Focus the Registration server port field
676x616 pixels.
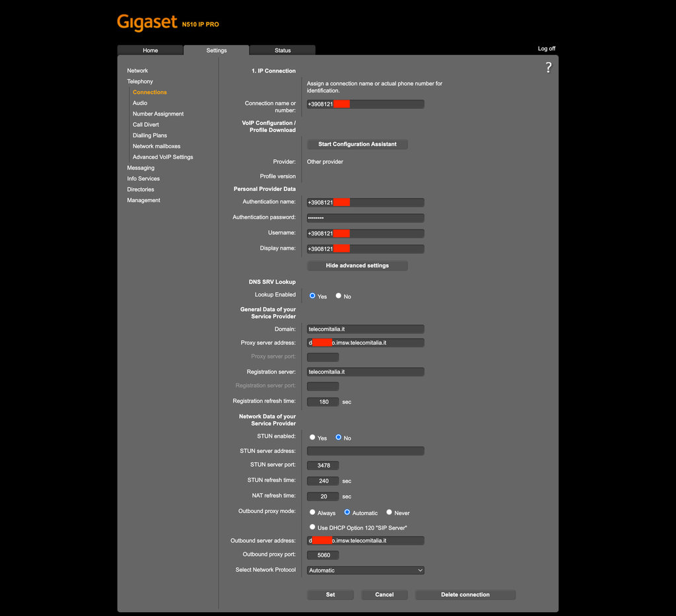pos(323,386)
